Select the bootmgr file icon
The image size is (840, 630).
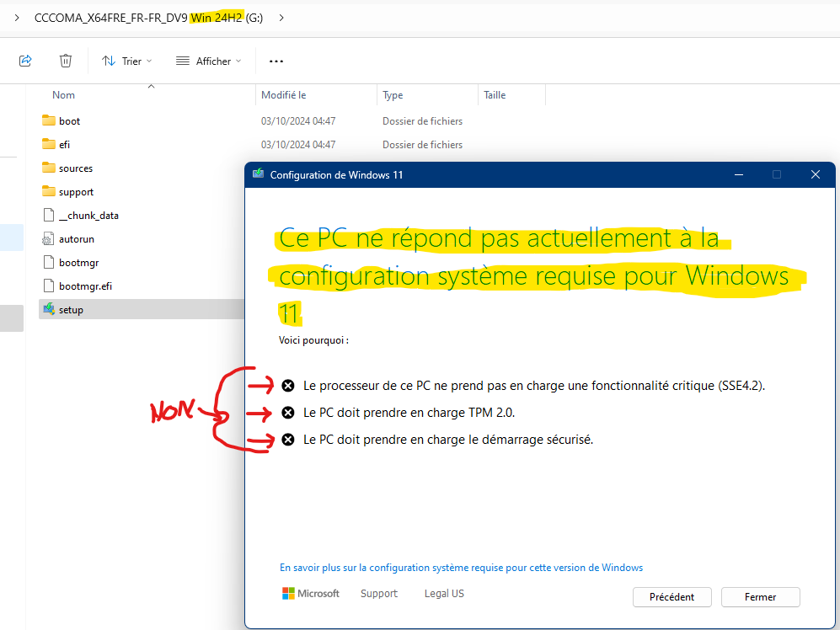click(49, 262)
